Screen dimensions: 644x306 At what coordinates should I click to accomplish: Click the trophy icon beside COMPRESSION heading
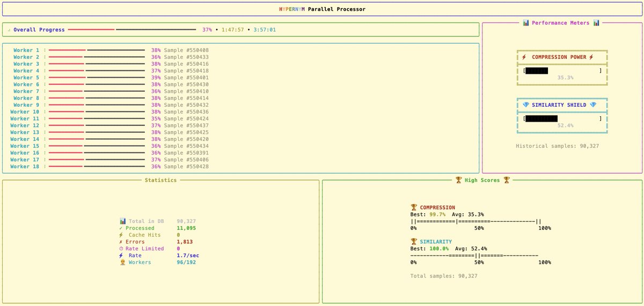coord(414,207)
